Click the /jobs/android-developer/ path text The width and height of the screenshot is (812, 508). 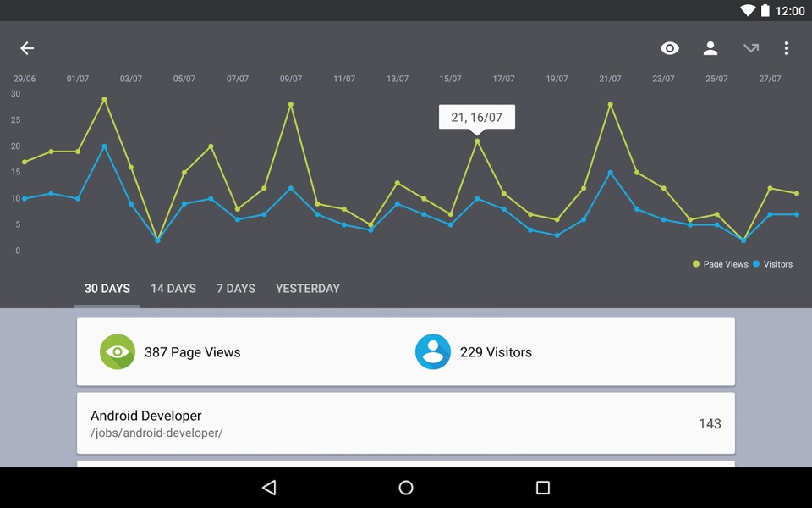(x=156, y=433)
